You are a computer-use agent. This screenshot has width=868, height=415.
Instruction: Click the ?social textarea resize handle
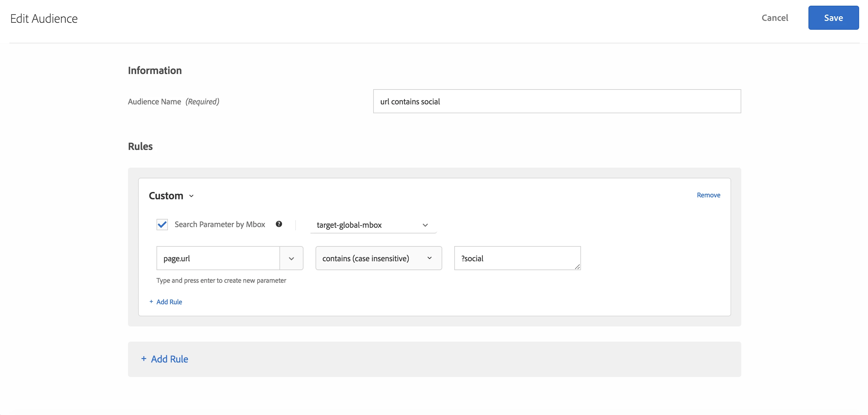point(577,267)
